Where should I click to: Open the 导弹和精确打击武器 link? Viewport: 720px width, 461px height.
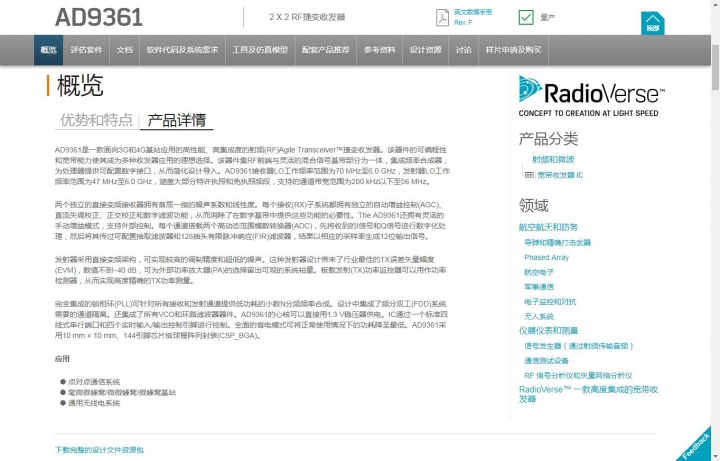(x=557, y=242)
